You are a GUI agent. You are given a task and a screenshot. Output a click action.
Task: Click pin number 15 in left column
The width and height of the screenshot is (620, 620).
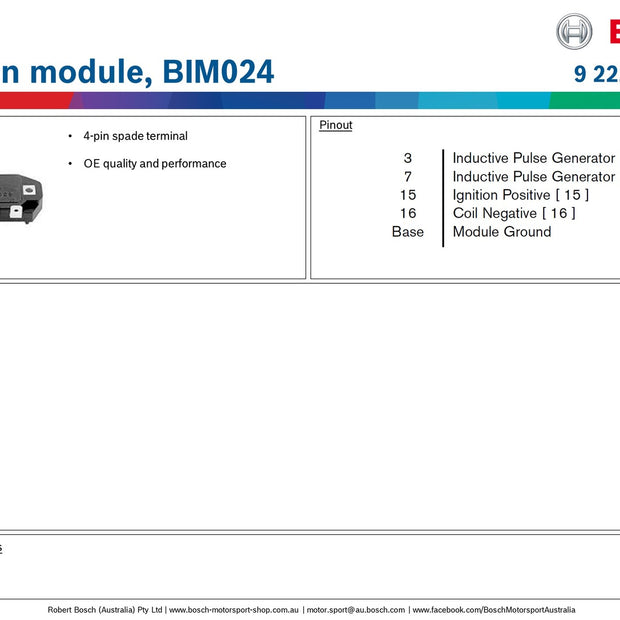pos(408,195)
